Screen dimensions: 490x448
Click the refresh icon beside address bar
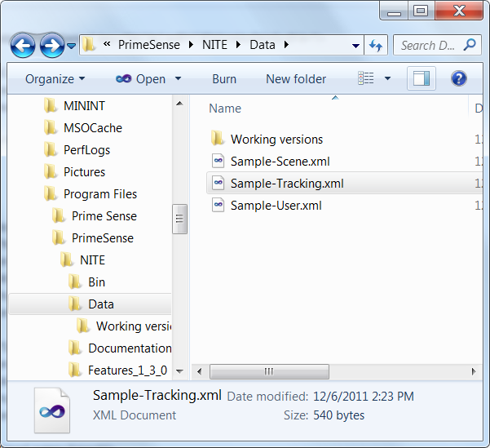[x=376, y=46]
